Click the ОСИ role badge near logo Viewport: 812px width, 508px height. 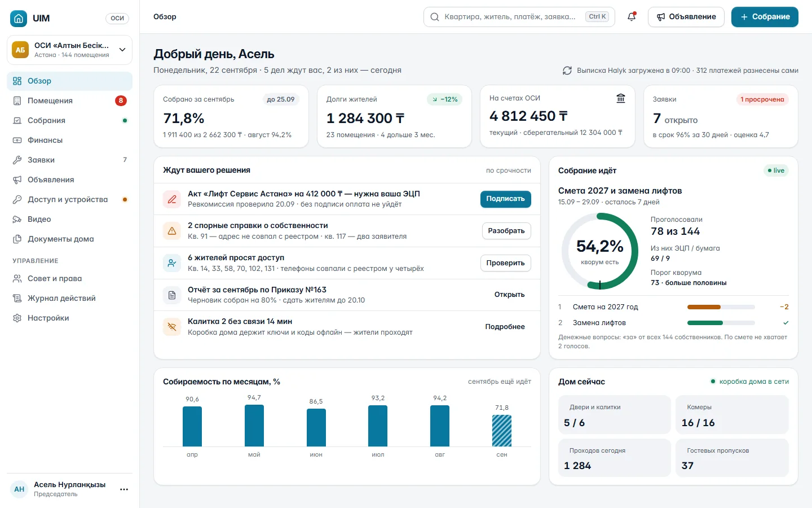(x=117, y=18)
